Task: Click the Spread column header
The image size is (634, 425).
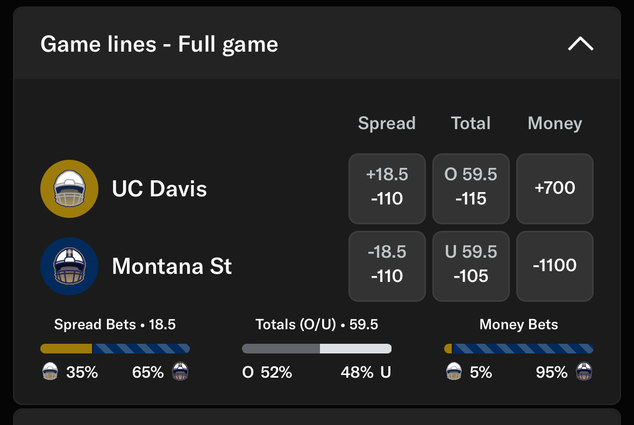Action: pyautogui.click(x=387, y=124)
